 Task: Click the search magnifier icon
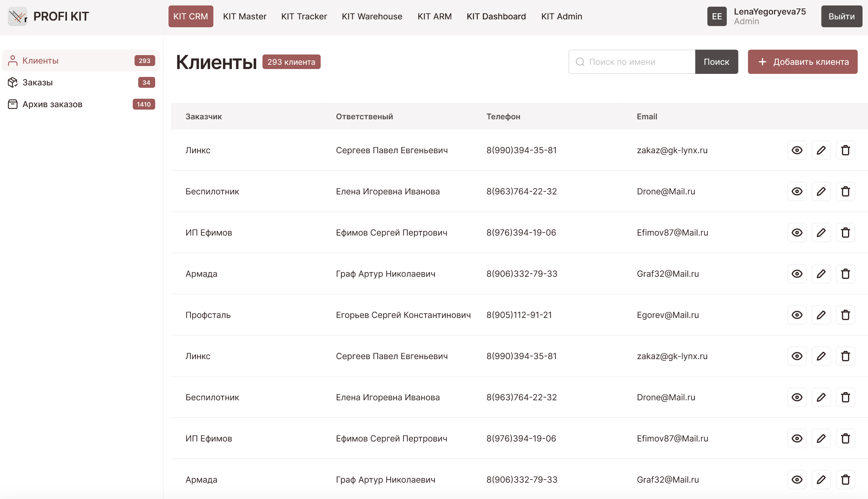click(x=579, y=62)
